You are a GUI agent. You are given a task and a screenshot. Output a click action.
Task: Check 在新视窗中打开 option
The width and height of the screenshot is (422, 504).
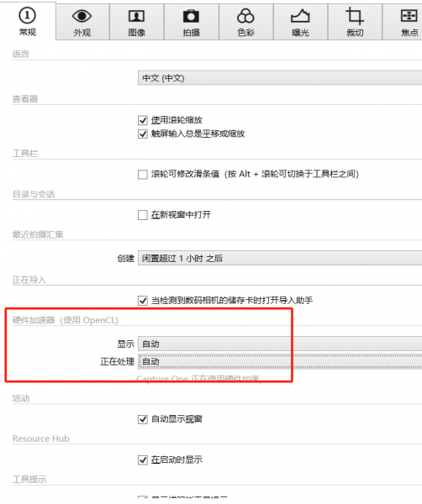point(143,215)
